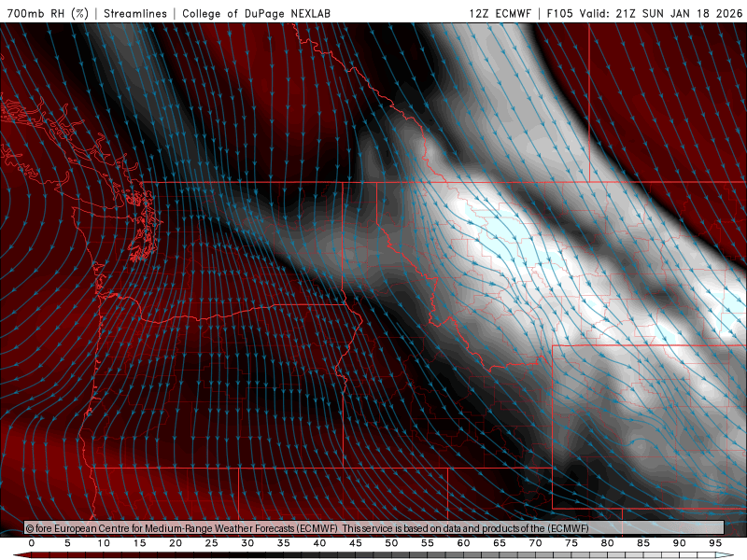Click the "70" colorbar label

[x=535, y=543]
